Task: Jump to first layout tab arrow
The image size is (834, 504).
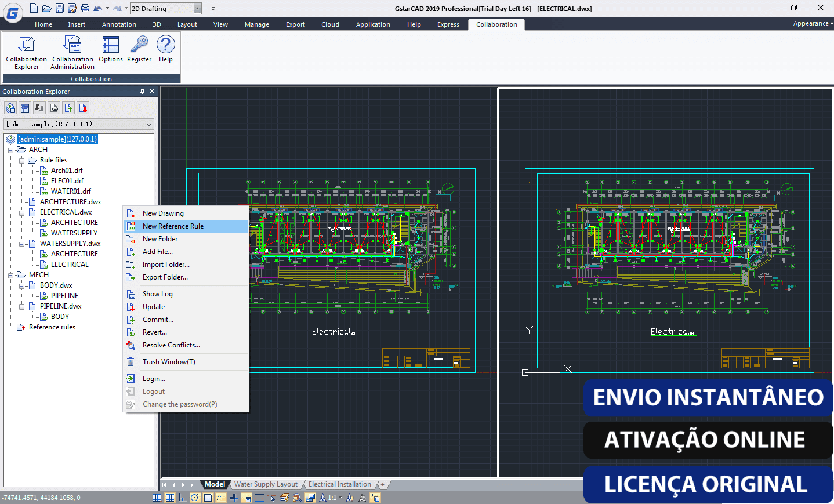Action: (x=164, y=485)
